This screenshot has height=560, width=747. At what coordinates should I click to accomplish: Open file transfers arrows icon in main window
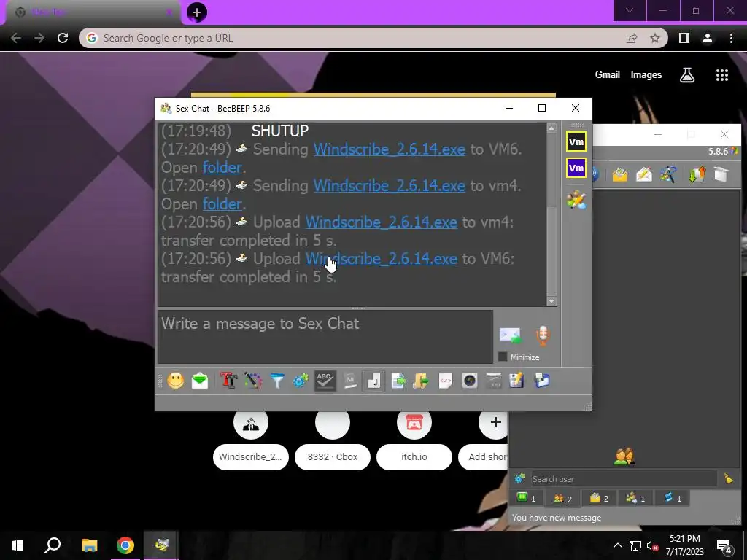click(697, 175)
